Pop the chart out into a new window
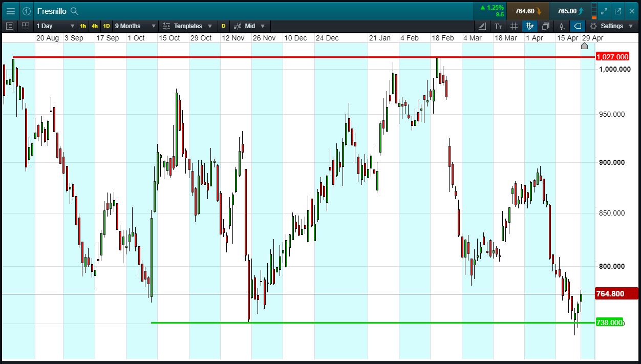 coord(618,11)
